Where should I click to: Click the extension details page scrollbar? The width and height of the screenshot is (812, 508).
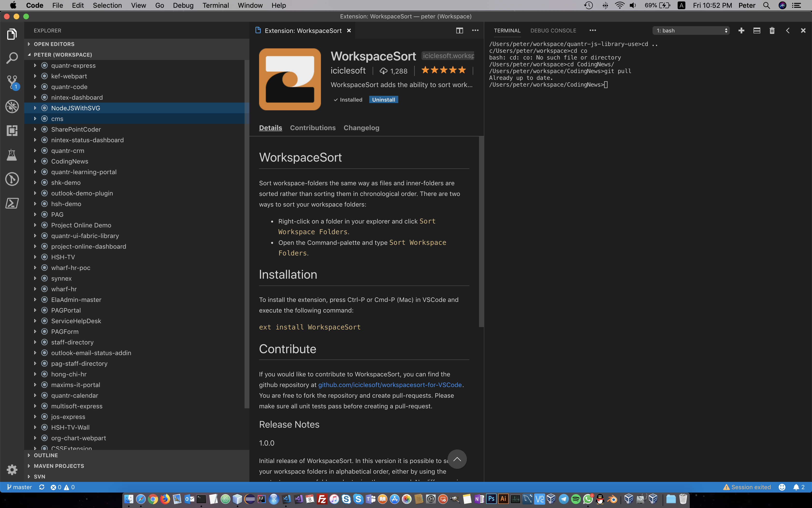pyautogui.click(x=481, y=232)
